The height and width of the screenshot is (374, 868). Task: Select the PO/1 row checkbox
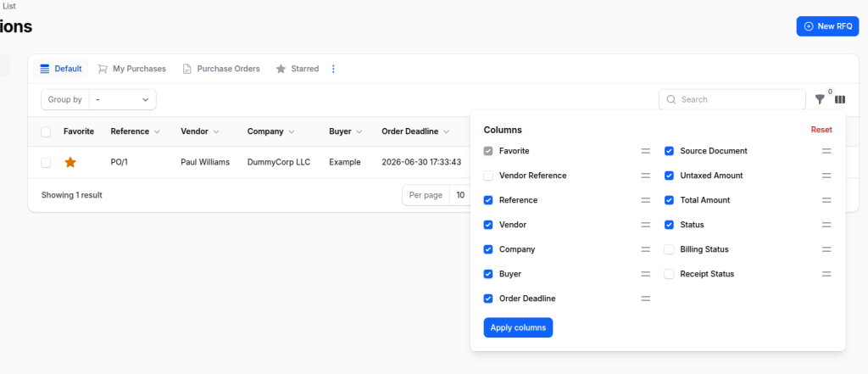coord(46,162)
